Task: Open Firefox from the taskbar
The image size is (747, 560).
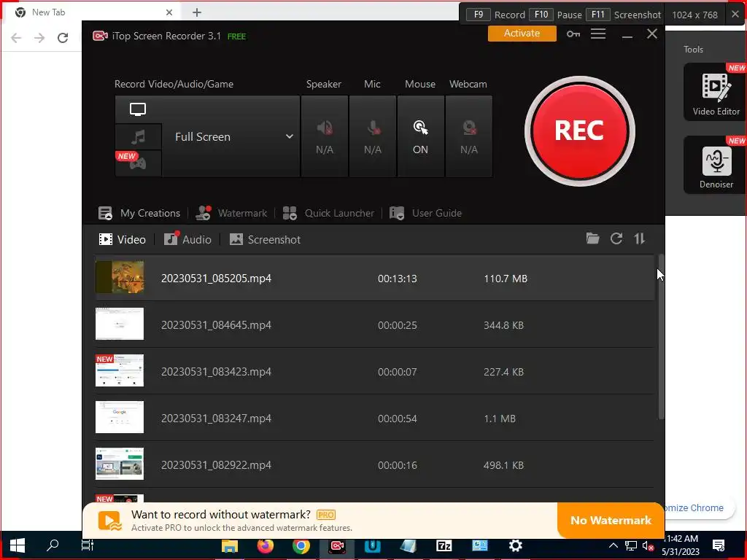Action: [266, 545]
